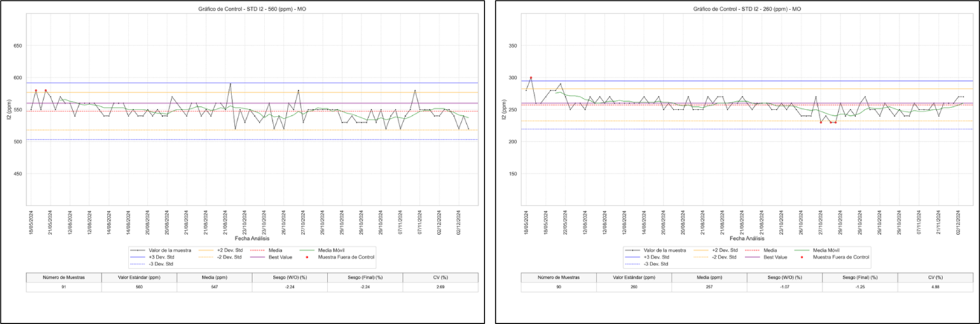Select the -1.25 Sesgo Final value cell

[x=860, y=288]
